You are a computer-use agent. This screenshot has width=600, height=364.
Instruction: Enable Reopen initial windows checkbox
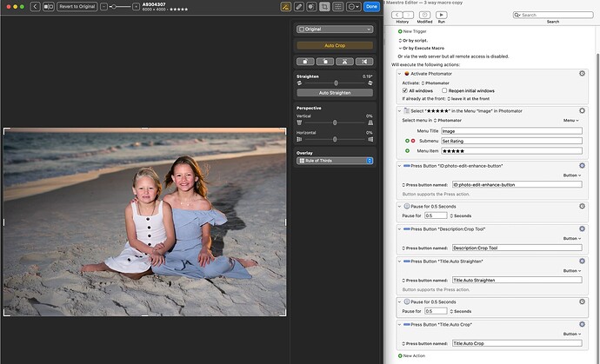(444, 90)
